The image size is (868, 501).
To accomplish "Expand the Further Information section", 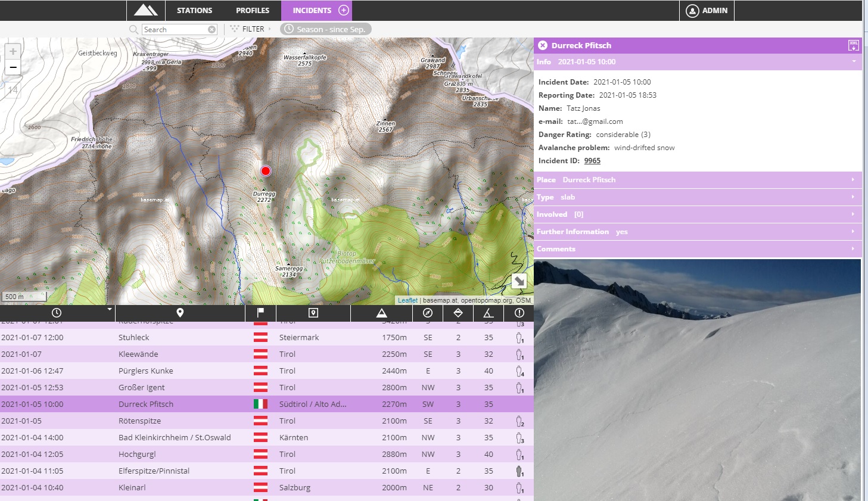I will [698, 232].
